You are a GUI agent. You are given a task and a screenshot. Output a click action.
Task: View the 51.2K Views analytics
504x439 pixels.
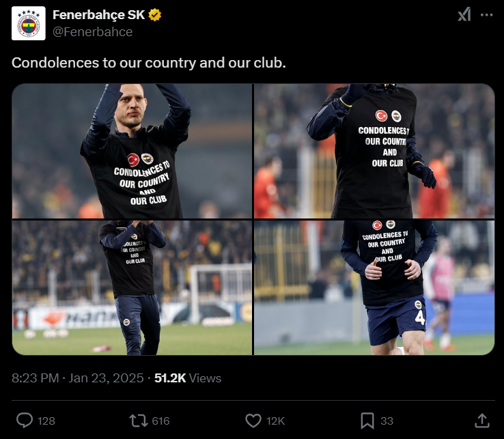click(x=188, y=378)
